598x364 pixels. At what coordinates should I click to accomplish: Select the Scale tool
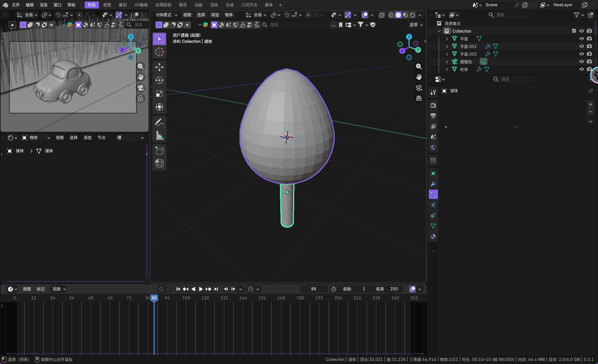[159, 94]
